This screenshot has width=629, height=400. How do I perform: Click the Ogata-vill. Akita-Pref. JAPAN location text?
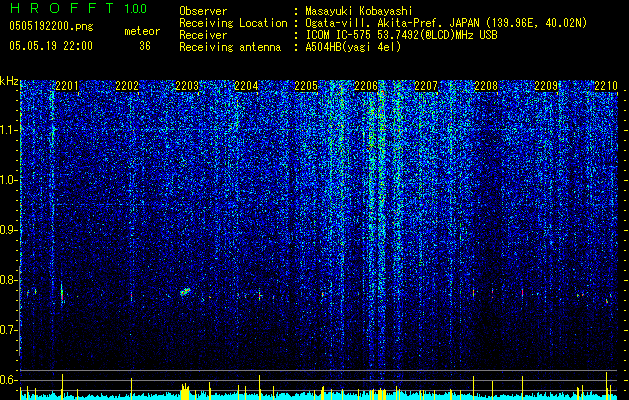[x=446, y=23]
